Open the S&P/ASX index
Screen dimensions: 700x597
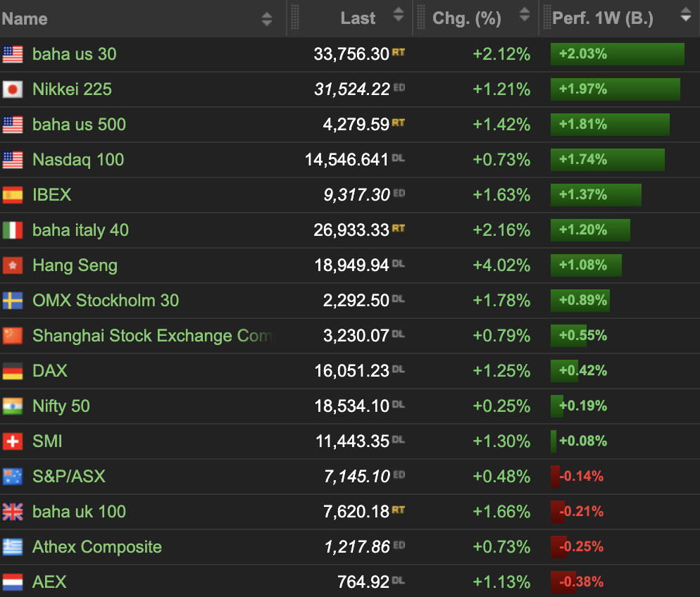point(69,477)
